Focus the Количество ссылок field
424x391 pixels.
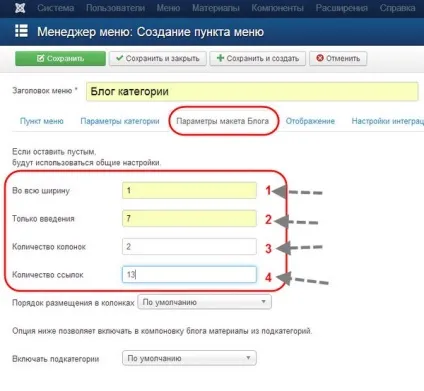pos(189,275)
